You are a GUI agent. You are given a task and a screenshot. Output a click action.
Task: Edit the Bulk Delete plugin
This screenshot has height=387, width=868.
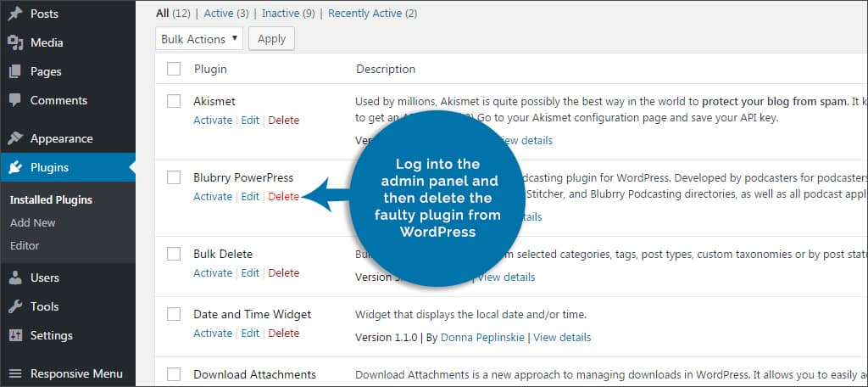(250, 272)
